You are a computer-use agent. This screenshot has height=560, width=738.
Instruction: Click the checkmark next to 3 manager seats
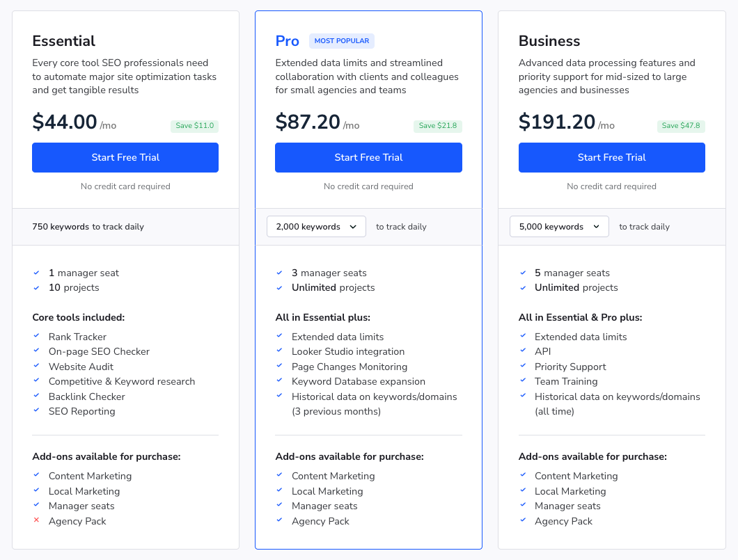(279, 273)
